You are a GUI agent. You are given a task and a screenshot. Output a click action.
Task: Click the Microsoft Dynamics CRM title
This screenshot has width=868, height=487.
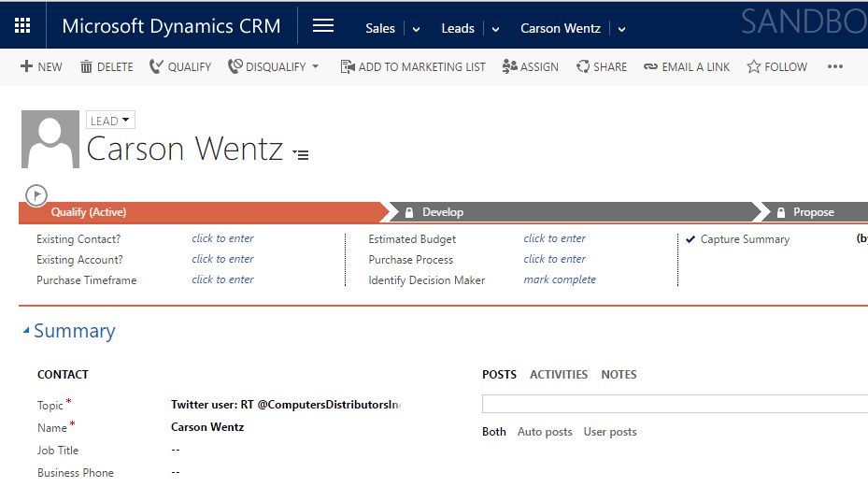point(171,26)
